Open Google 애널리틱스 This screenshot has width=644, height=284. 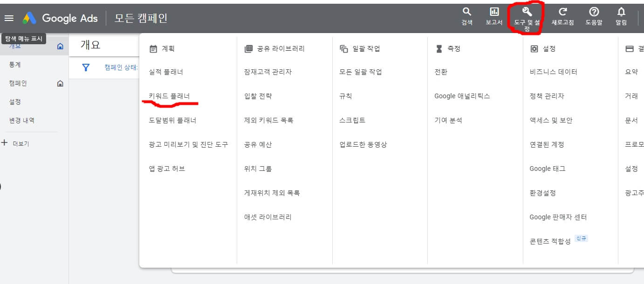pyautogui.click(x=462, y=96)
